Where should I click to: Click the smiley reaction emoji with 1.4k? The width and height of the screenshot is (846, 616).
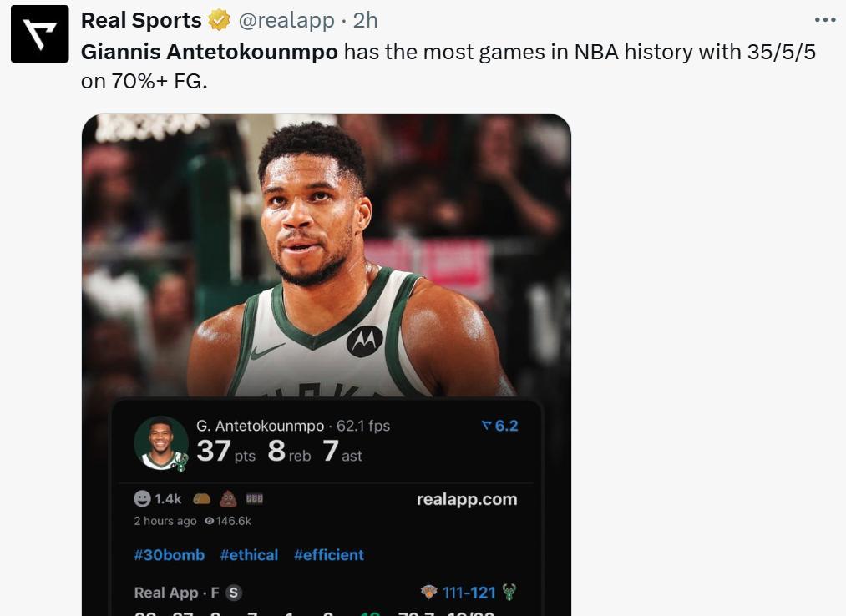(143, 498)
